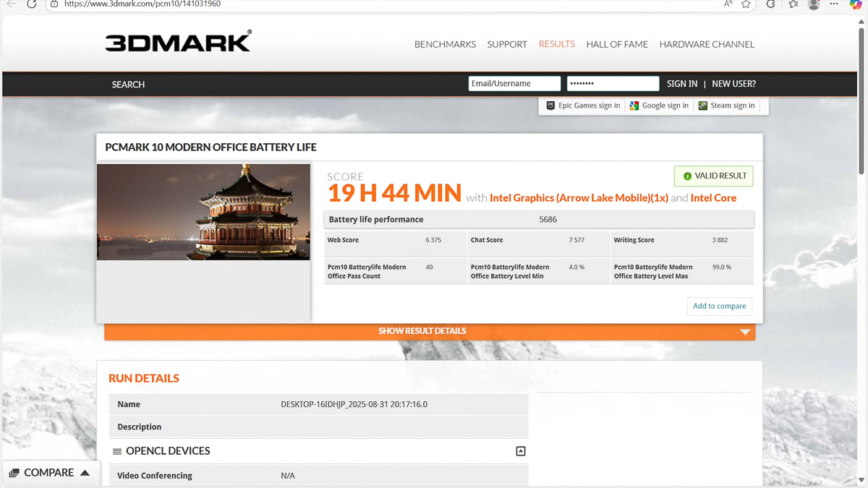Click the OpenCL Devices list icon
Screen dimensions: 868x488
tap(116, 451)
